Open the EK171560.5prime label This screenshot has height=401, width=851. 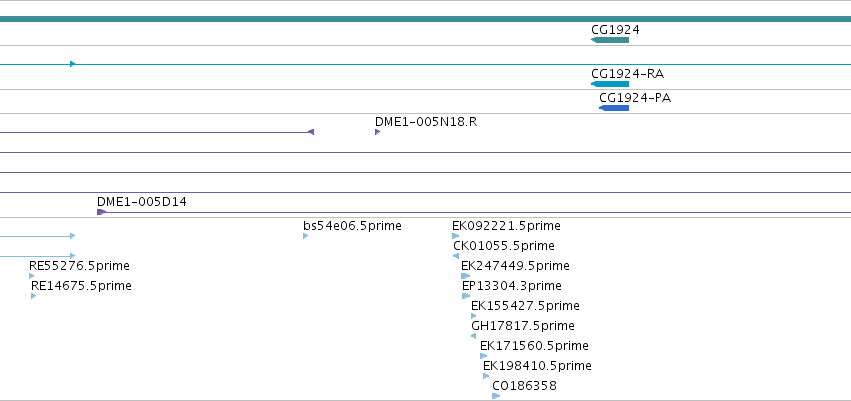[534, 346]
